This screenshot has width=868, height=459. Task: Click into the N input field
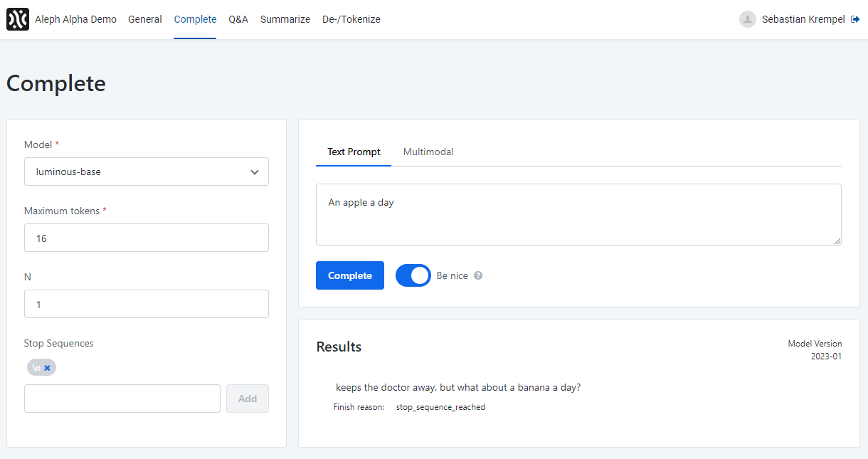tap(146, 304)
